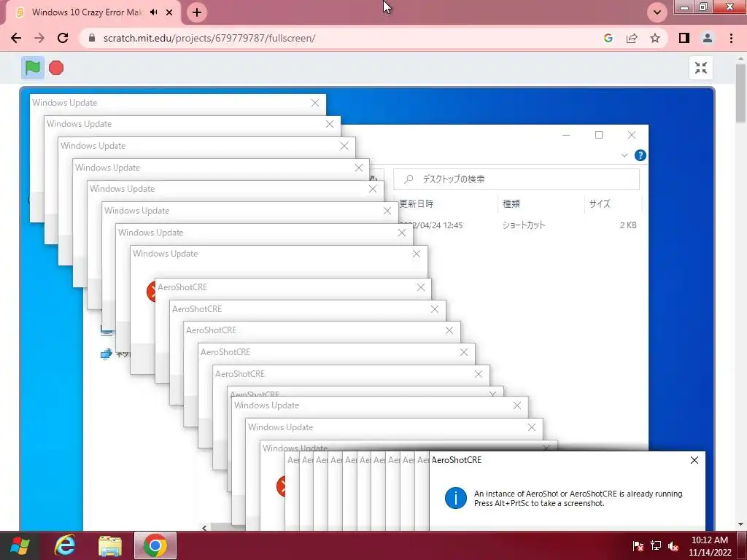The height and width of the screenshot is (560, 747).
Task: Minimize the Explorer window in the project
Action: click(566, 135)
